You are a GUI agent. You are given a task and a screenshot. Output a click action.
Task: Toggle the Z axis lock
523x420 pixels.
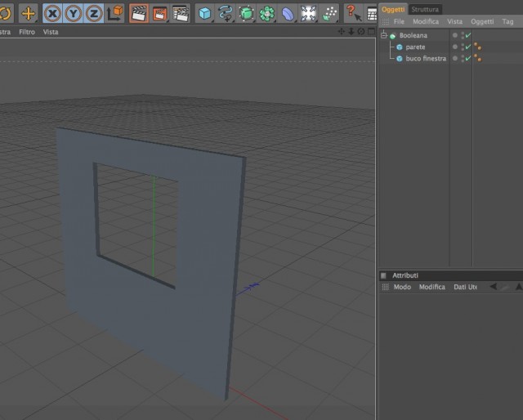94,13
